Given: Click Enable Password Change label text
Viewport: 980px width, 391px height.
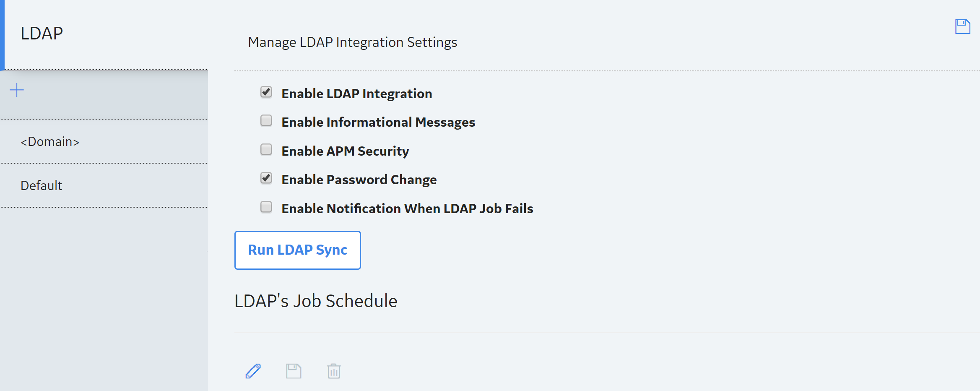Looking at the screenshot, I should 359,180.
